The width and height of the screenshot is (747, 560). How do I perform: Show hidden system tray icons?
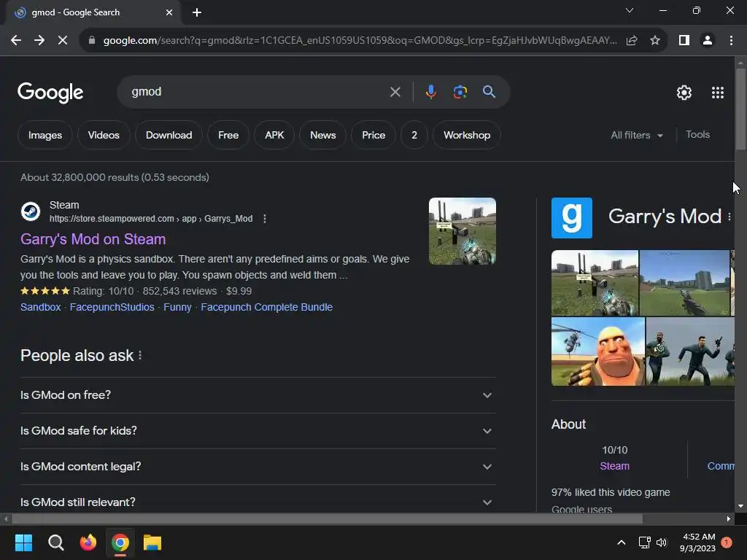[622, 542]
